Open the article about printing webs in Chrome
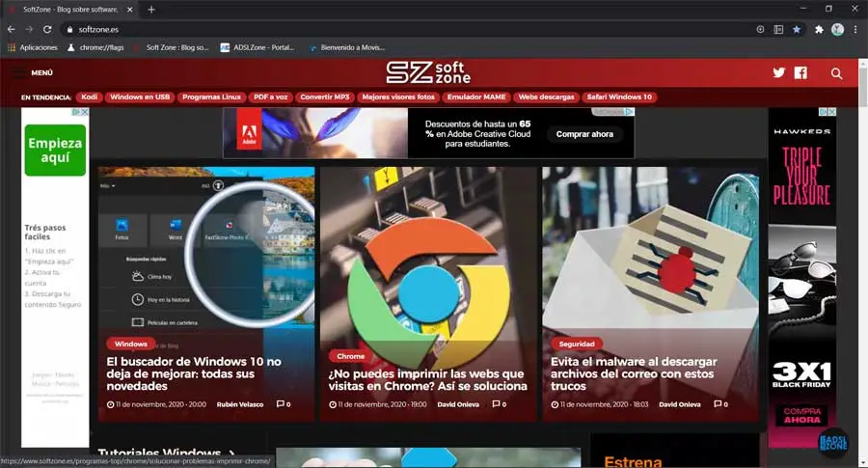This screenshot has width=868, height=468. click(x=427, y=380)
